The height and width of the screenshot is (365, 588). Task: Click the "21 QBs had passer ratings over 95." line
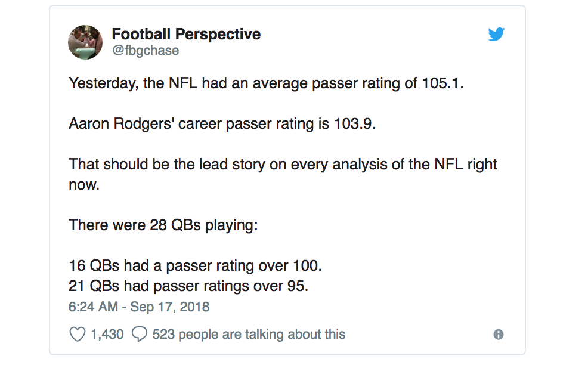coord(188,286)
